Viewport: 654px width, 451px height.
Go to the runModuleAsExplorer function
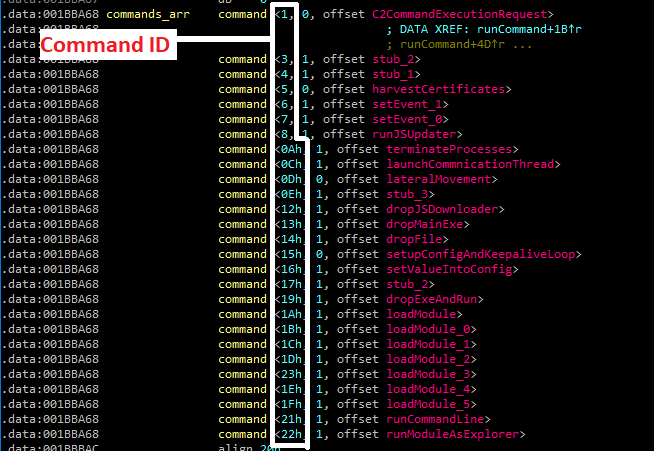pyautogui.click(x=453, y=434)
